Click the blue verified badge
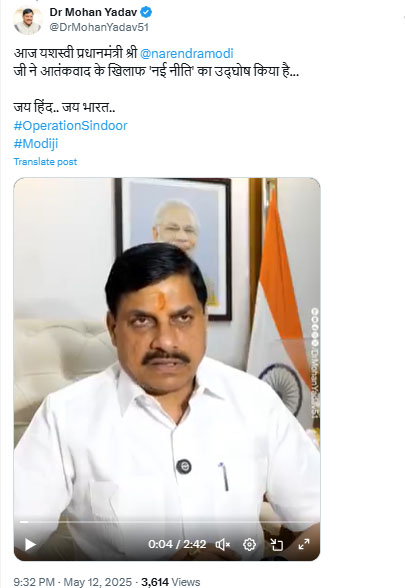Viewport: 405px width, 588px height. coord(146,12)
